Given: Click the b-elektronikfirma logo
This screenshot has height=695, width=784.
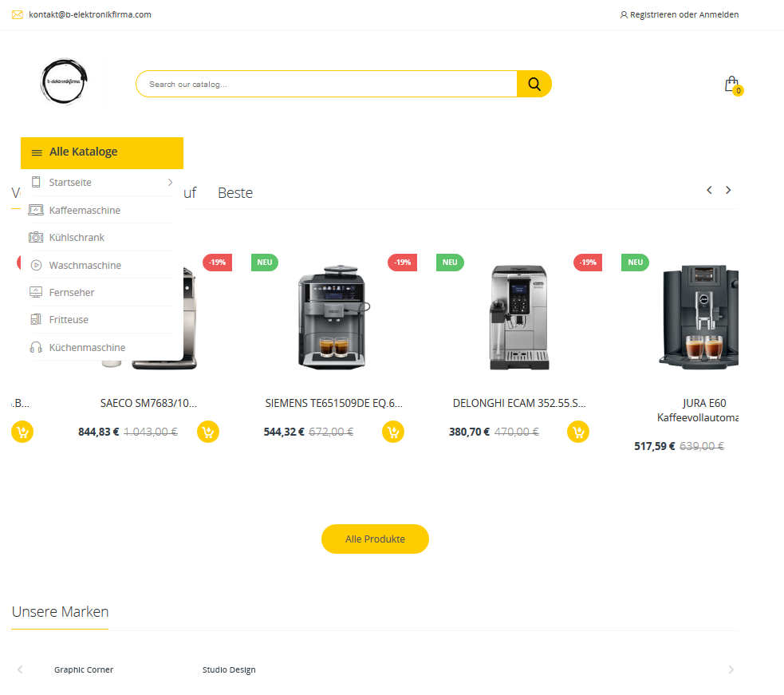Looking at the screenshot, I should (64, 81).
